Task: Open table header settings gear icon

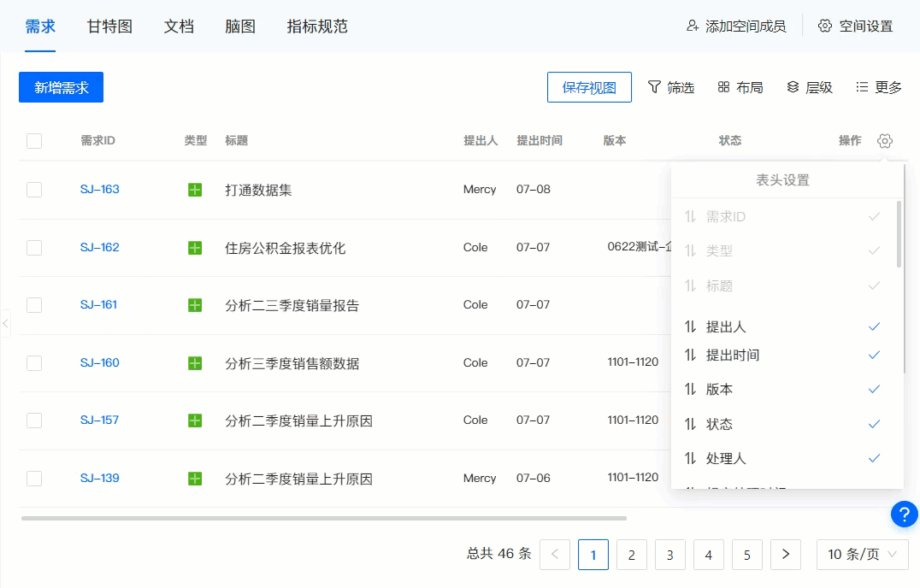Action: tap(885, 141)
